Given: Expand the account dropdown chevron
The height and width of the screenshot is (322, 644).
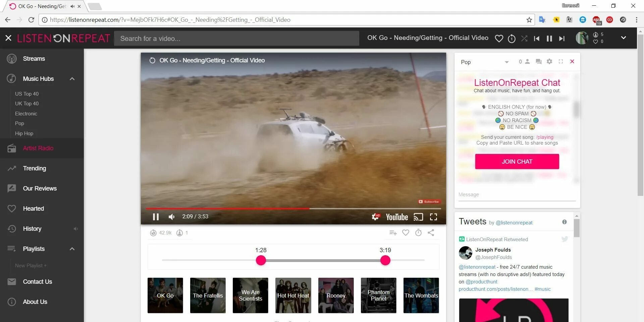Looking at the screenshot, I should click(624, 38).
